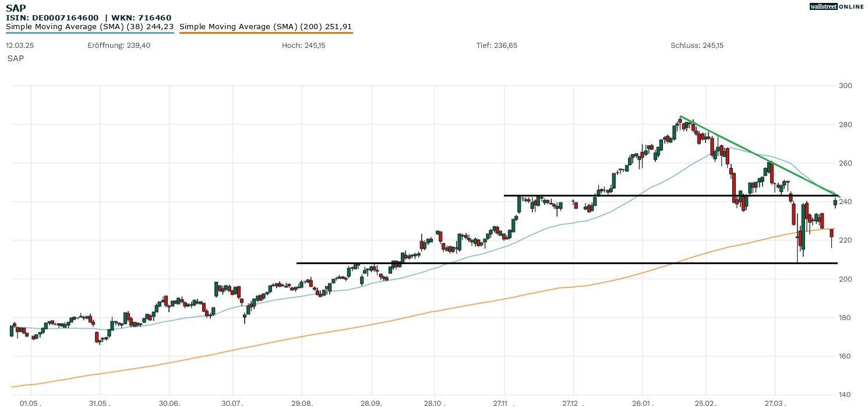
Task: Click the 30.06. date axis label
Action: 169,403
